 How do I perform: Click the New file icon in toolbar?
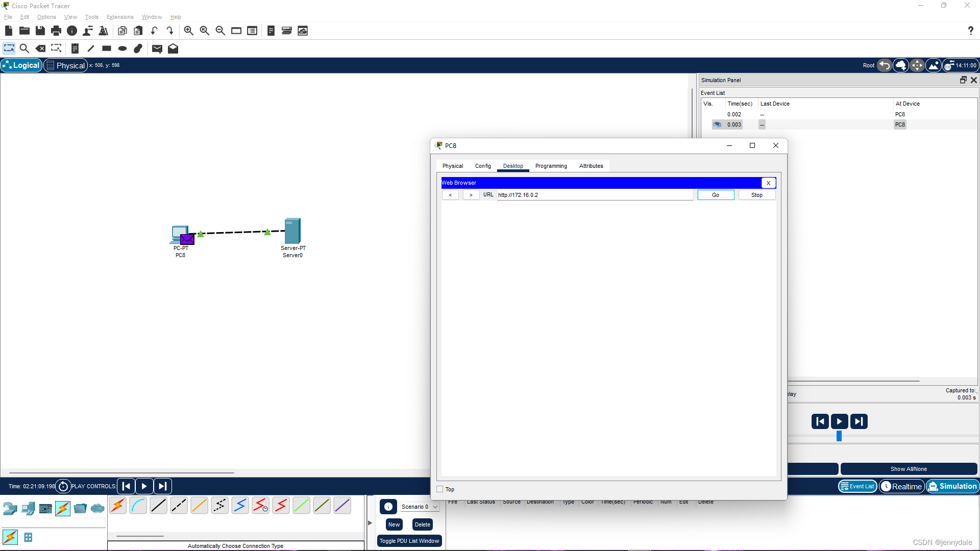9,31
